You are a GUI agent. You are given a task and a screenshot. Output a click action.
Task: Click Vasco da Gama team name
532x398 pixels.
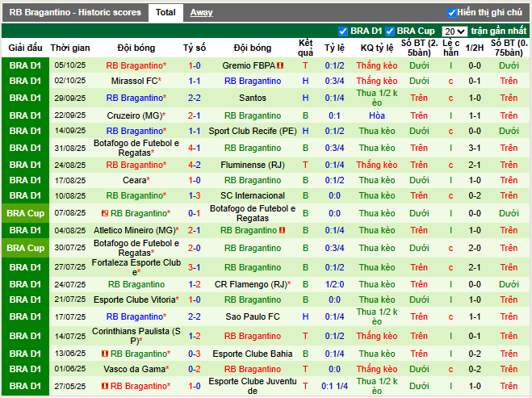tap(134, 369)
